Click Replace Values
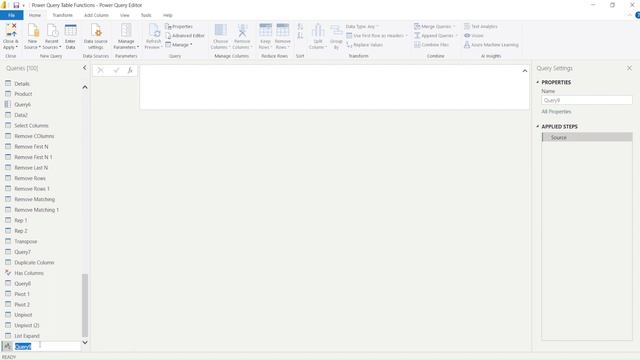The width and height of the screenshot is (640, 360). click(364, 45)
